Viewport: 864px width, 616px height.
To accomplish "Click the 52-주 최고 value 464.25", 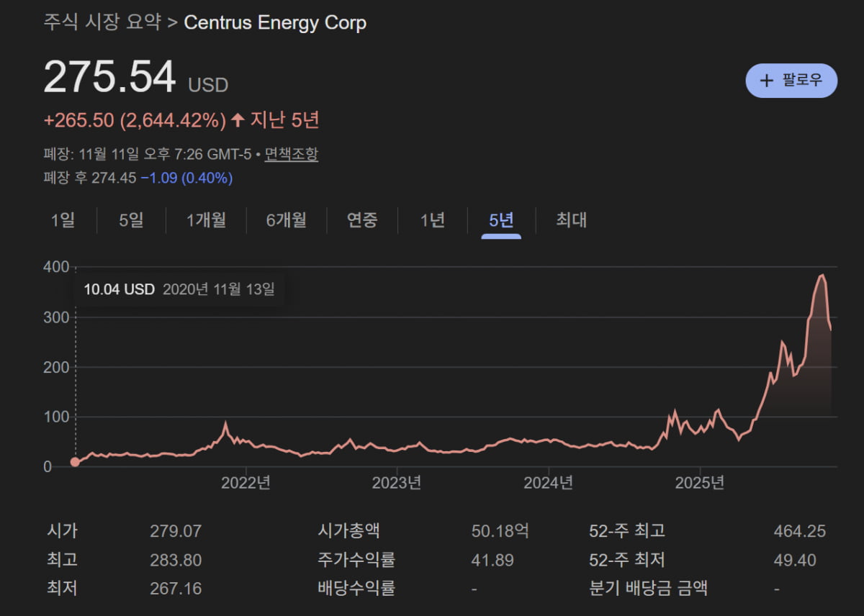I will pyautogui.click(x=799, y=532).
